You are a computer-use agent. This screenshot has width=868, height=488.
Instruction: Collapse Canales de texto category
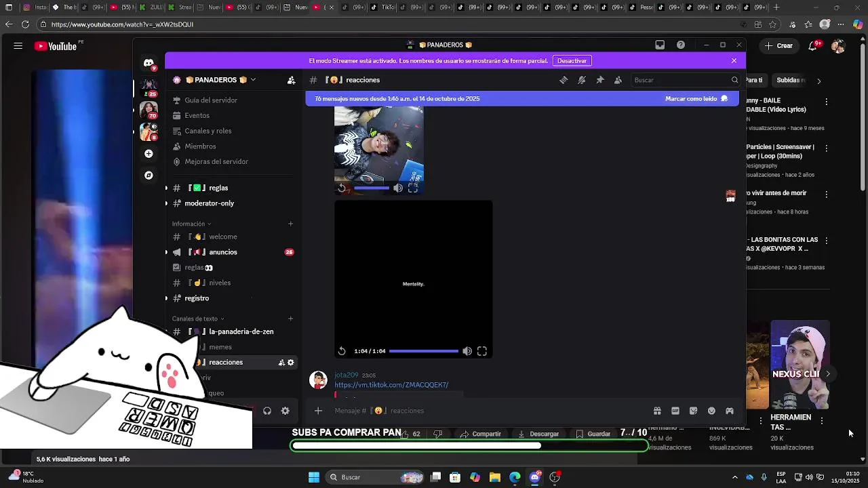[198, 319]
